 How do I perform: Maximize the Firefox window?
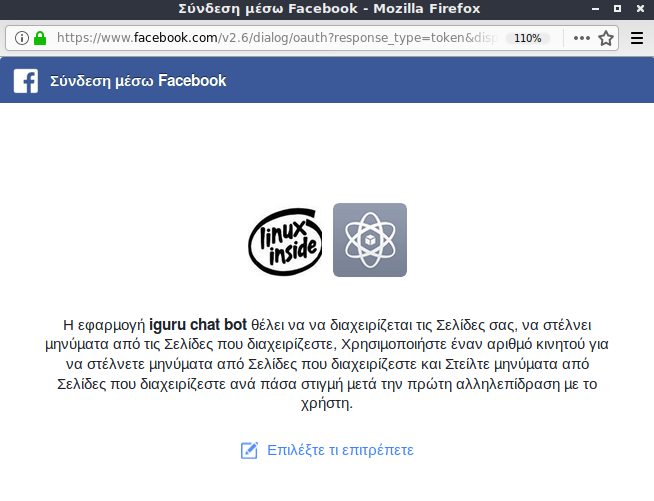click(x=618, y=8)
